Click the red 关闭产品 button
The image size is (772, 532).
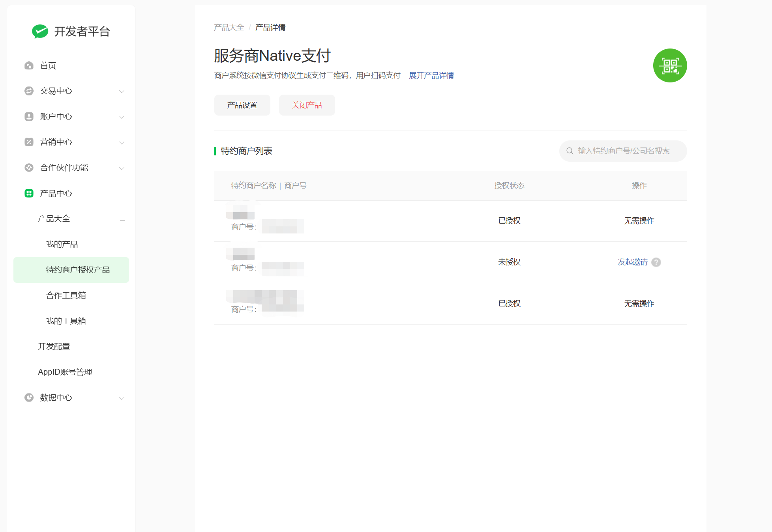point(307,105)
